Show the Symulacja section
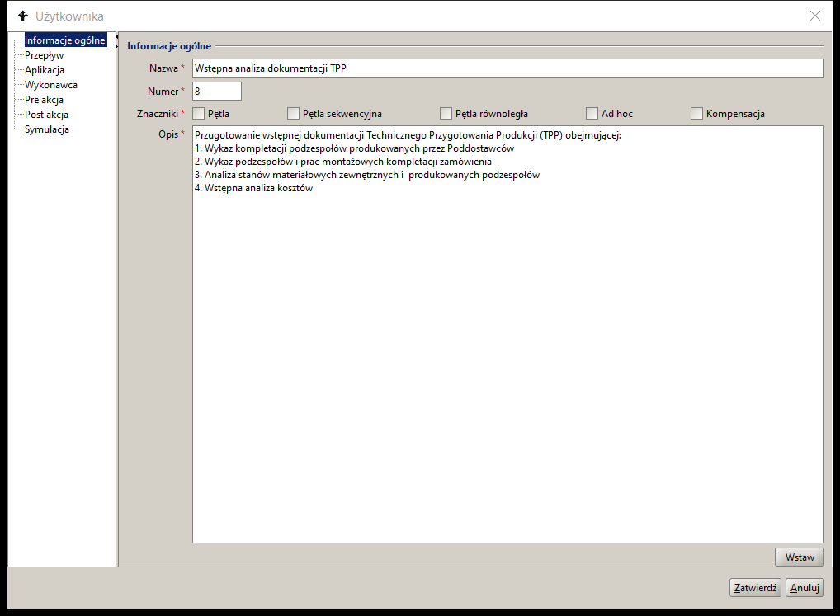840x616 pixels. [46, 129]
